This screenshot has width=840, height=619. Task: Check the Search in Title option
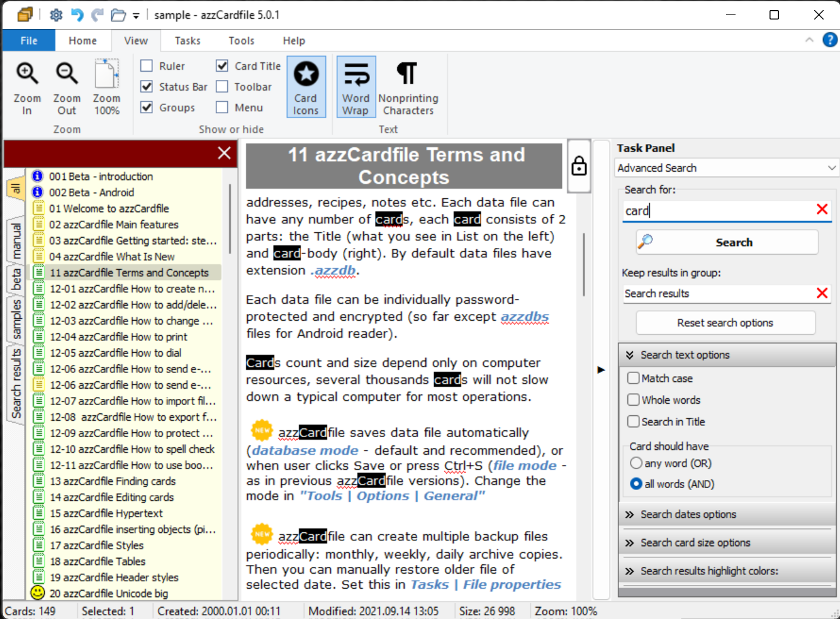coord(634,421)
